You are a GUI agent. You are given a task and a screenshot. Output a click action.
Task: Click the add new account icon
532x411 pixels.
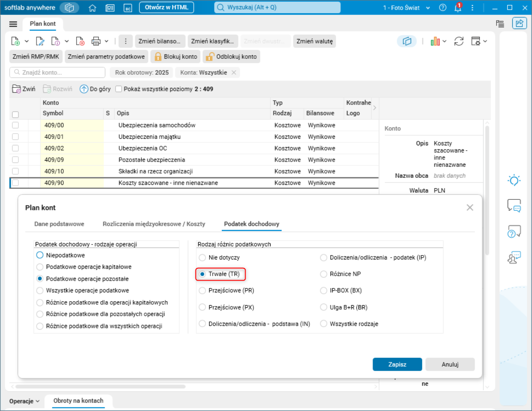coord(16,41)
